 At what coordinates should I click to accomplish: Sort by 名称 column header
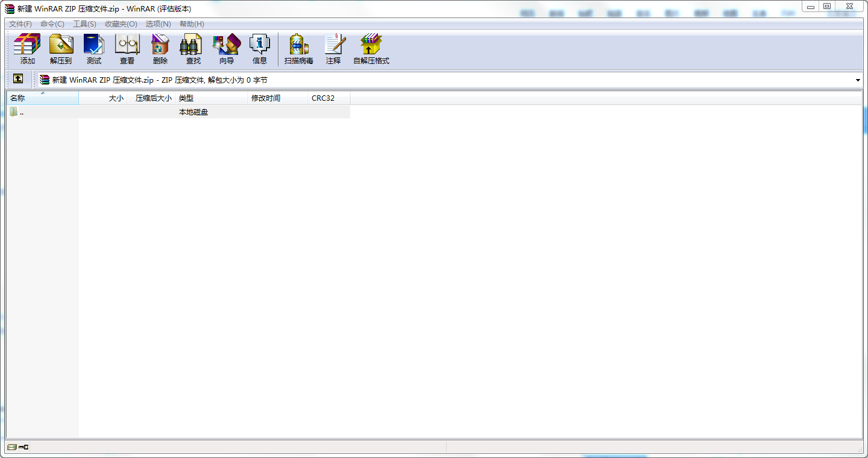43,98
